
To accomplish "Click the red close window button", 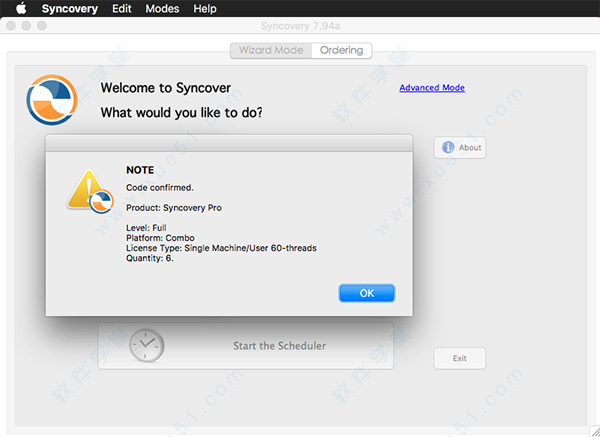I will click(11, 26).
